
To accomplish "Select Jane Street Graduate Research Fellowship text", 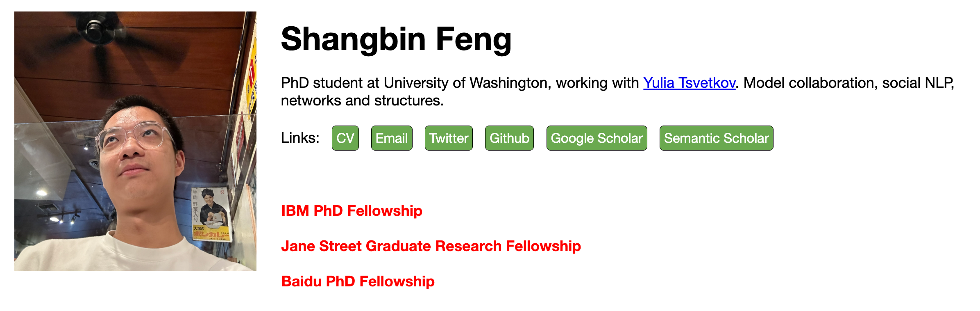I will pyautogui.click(x=431, y=246).
